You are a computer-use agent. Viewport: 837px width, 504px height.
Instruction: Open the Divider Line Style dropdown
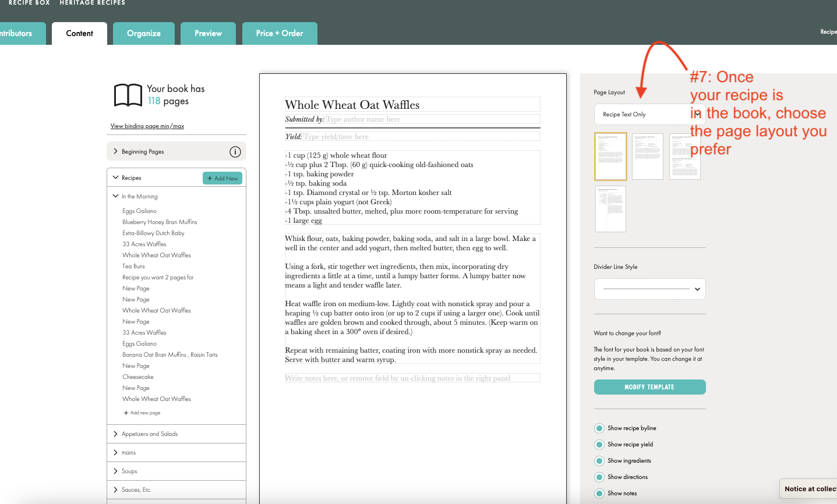(649, 289)
